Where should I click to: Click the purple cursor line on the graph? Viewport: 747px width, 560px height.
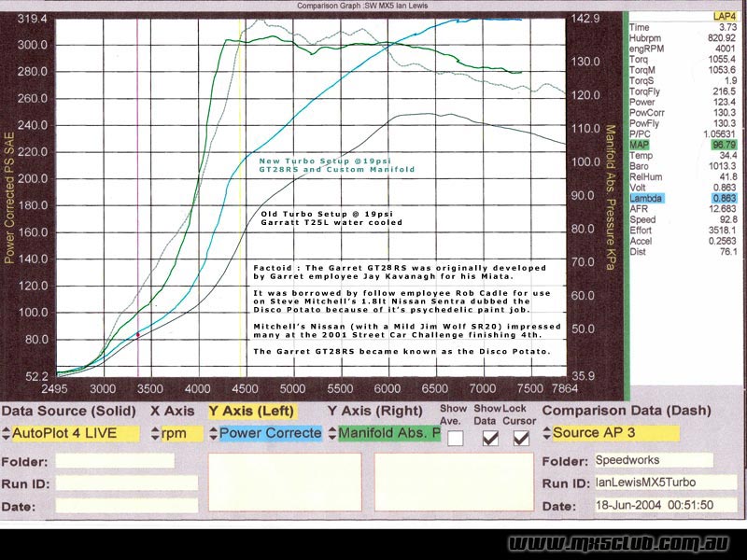(137, 198)
